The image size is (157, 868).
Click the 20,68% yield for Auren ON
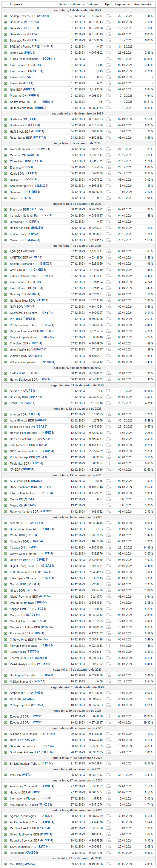click(148, 391)
